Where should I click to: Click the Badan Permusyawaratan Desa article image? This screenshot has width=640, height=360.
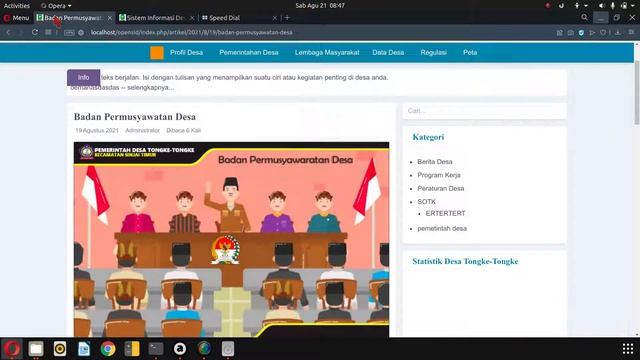(x=231, y=240)
